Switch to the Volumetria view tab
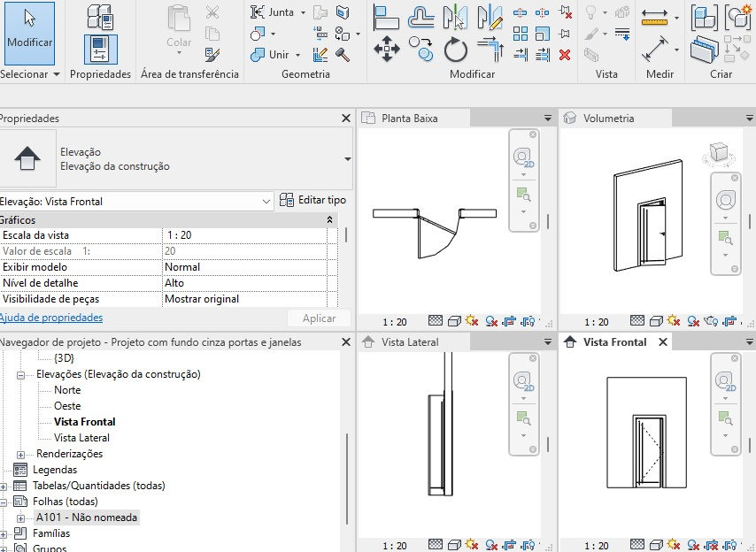Image resolution: width=756 pixels, height=552 pixels. pos(616,118)
